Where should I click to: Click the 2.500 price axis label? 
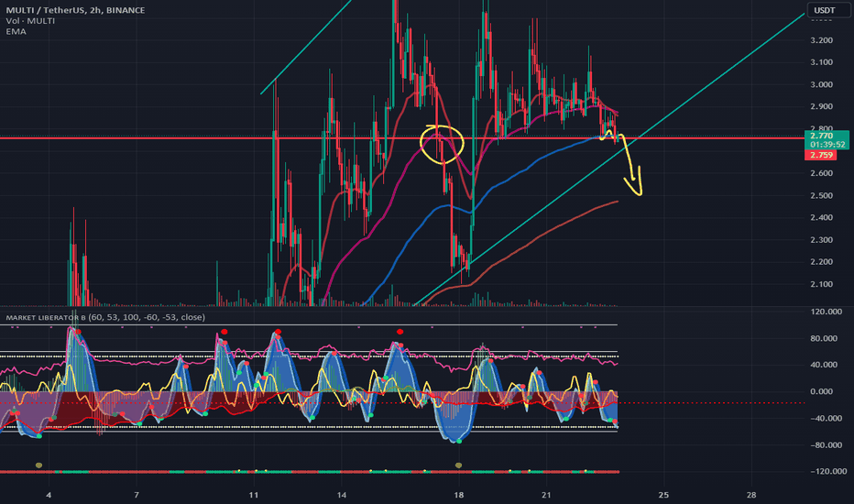pyautogui.click(x=821, y=195)
